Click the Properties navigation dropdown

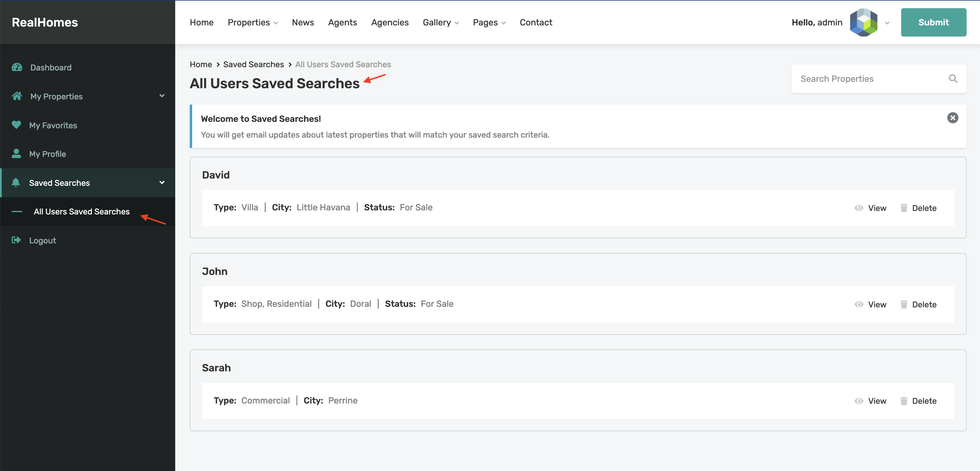(x=253, y=22)
